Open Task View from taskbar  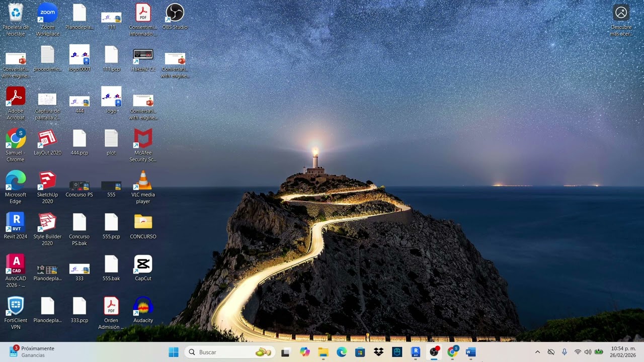click(285, 352)
